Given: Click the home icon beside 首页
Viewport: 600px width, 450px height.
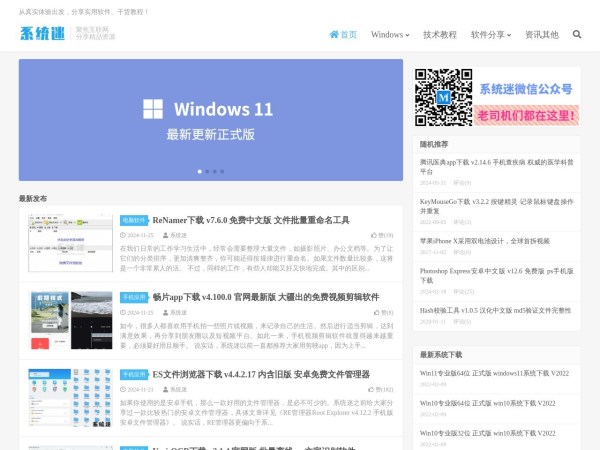Looking at the screenshot, I should [x=334, y=34].
